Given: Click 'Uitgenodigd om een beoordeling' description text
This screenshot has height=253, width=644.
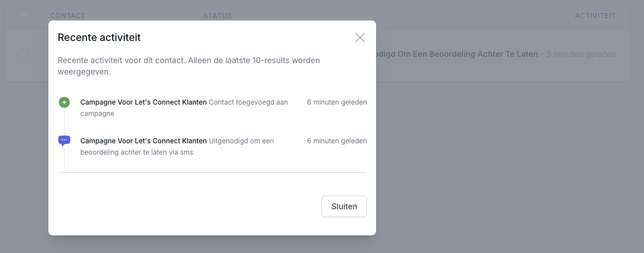Looking at the screenshot, I should (x=241, y=141).
